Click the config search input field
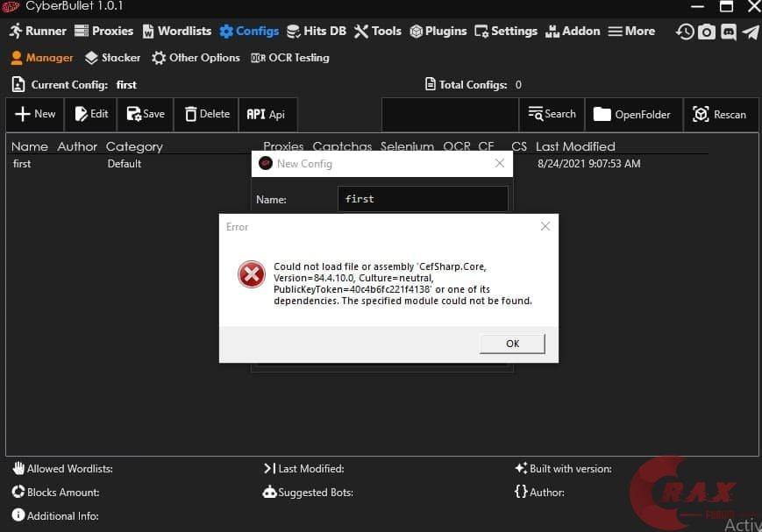The width and height of the screenshot is (762, 532). pos(450,115)
